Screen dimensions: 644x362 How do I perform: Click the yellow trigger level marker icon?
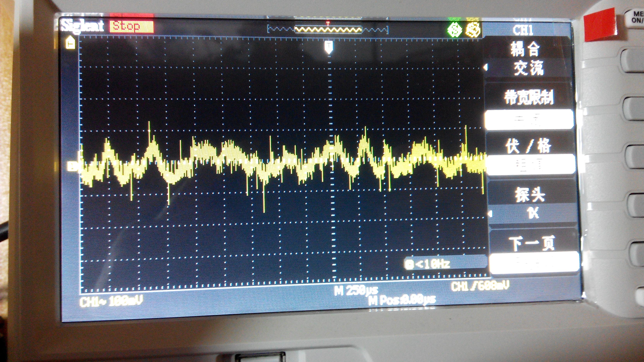tap(71, 42)
